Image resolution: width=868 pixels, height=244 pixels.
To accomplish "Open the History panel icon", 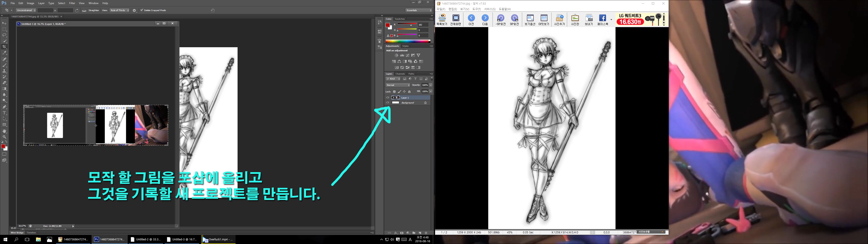I will coord(380,22).
